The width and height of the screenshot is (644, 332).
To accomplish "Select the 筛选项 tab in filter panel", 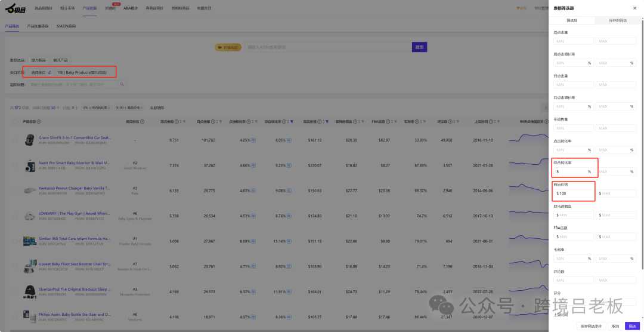I will [x=572, y=20].
